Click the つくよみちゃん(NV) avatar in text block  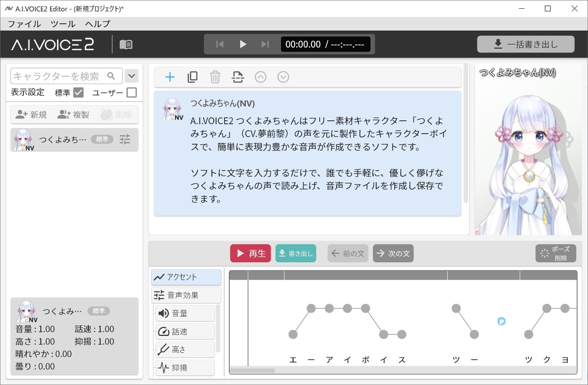(x=173, y=109)
